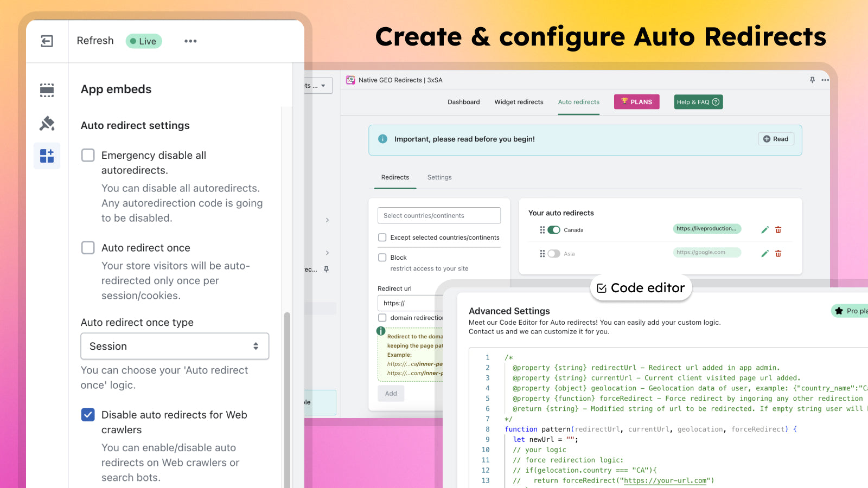Click the exit editor icon at top left
The image size is (868, 488).
point(47,41)
